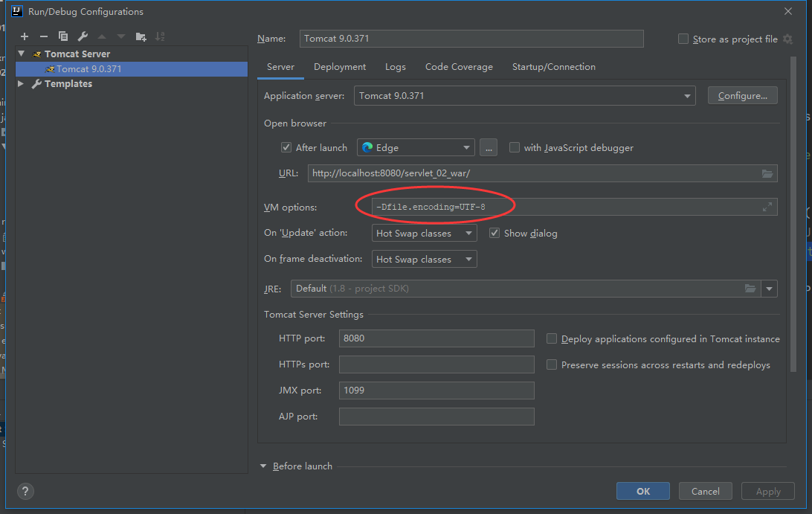Image resolution: width=812 pixels, height=514 pixels.
Task: Open help with question mark button
Action: coord(25,491)
